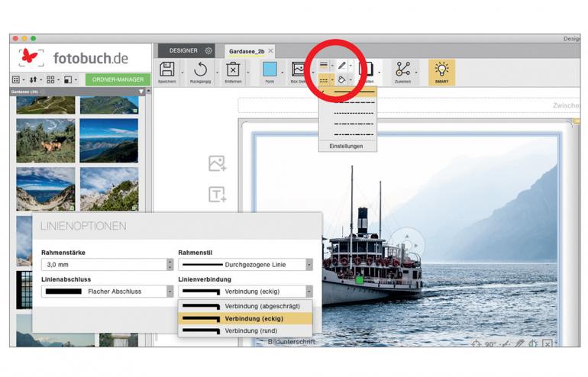Open dropdown arrow next to Form
The width and height of the screenshot is (588, 377).
coord(283,72)
